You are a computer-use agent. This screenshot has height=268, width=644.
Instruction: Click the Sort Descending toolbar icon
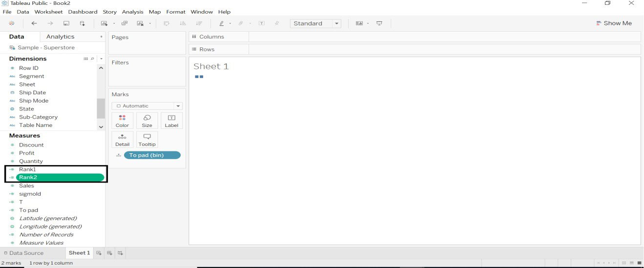point(199,23)
